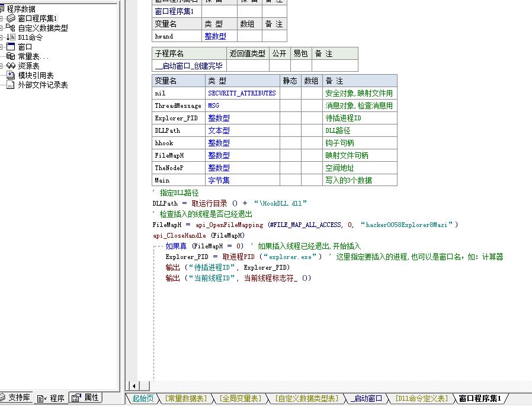532x406 pixels.
Task: Click the 模块引用表 download-page icon in tree
Action: 11,75
